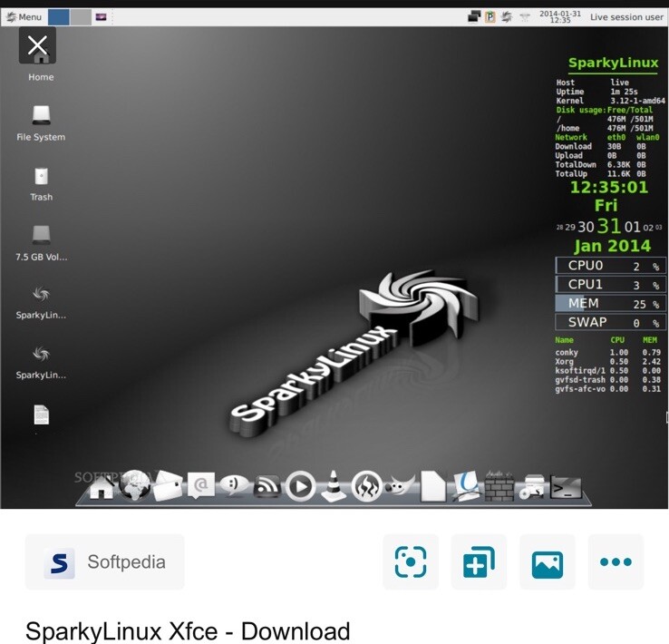The image size is (669, 644).
Task: Click the network monitors tray icon
Action: (474, 16)
